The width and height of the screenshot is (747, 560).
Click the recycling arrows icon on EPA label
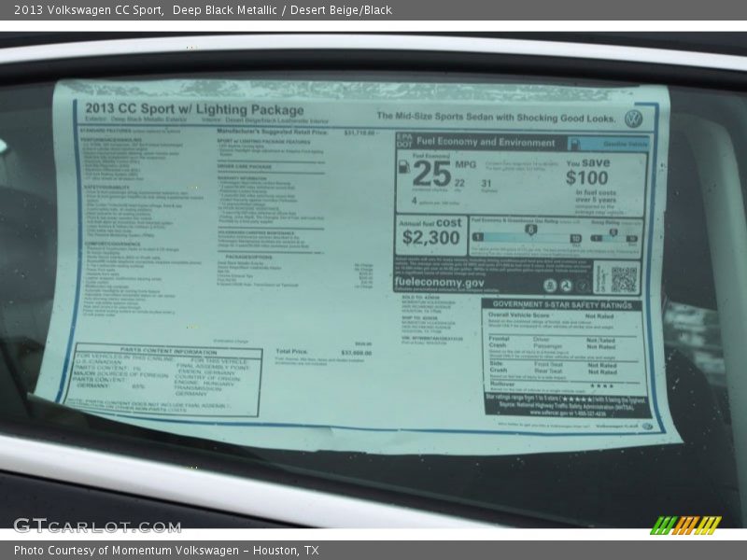(x=564, y=284)
